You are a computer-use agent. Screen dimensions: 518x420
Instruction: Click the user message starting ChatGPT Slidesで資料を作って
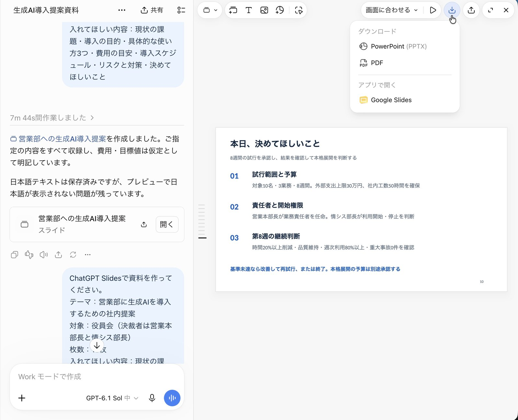[123, 316]
